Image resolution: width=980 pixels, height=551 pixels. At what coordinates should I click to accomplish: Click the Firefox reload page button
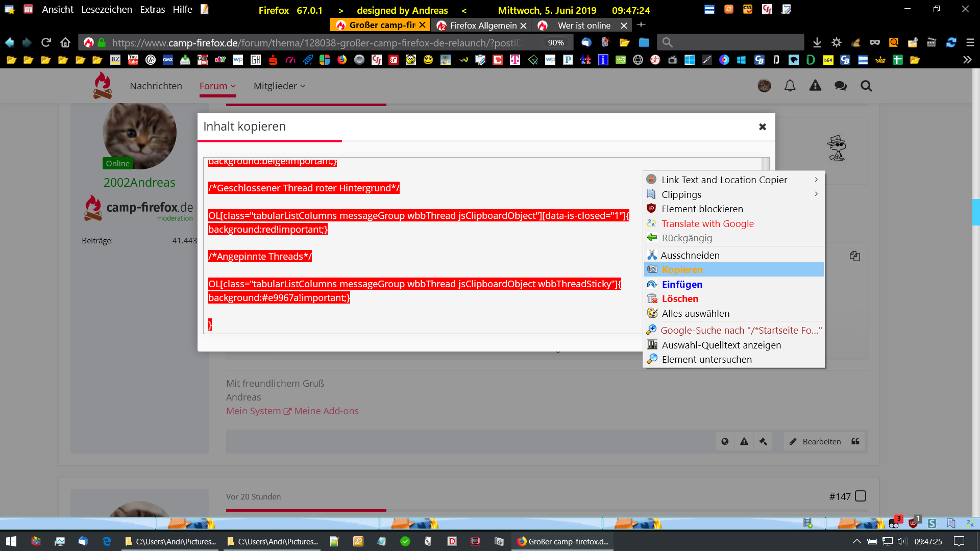click(46, 42)
